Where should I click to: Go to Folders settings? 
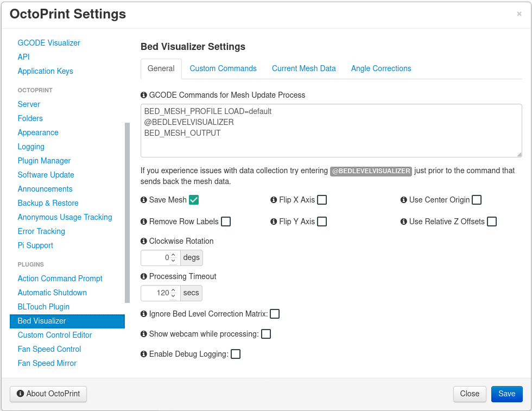point(30,118)
